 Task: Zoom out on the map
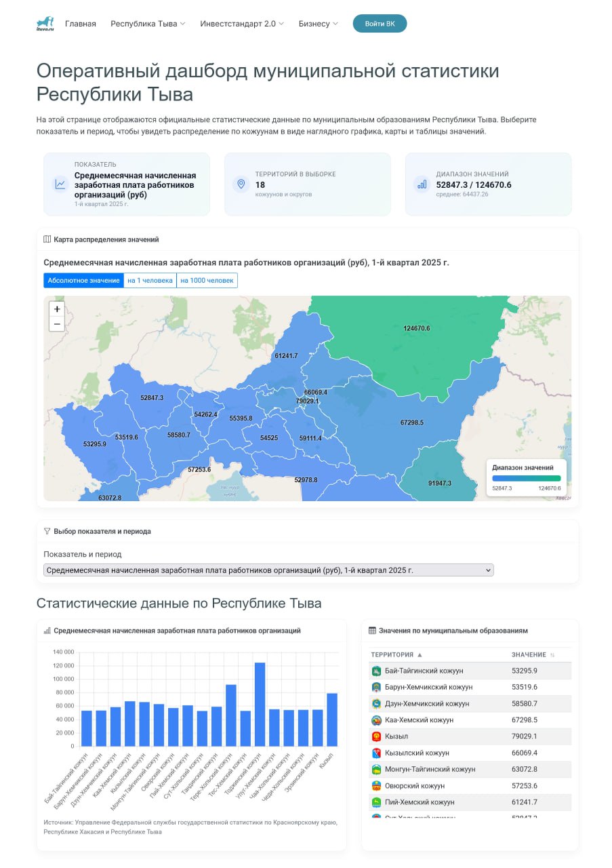tap(57, 324)
